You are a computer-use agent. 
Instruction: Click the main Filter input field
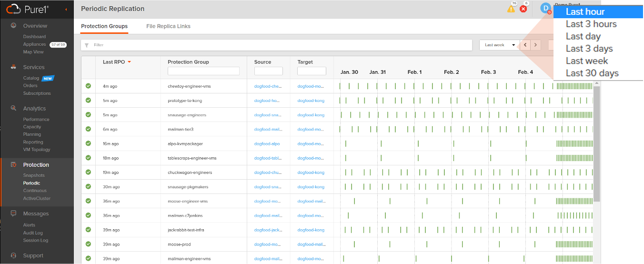tap(276, 45)
